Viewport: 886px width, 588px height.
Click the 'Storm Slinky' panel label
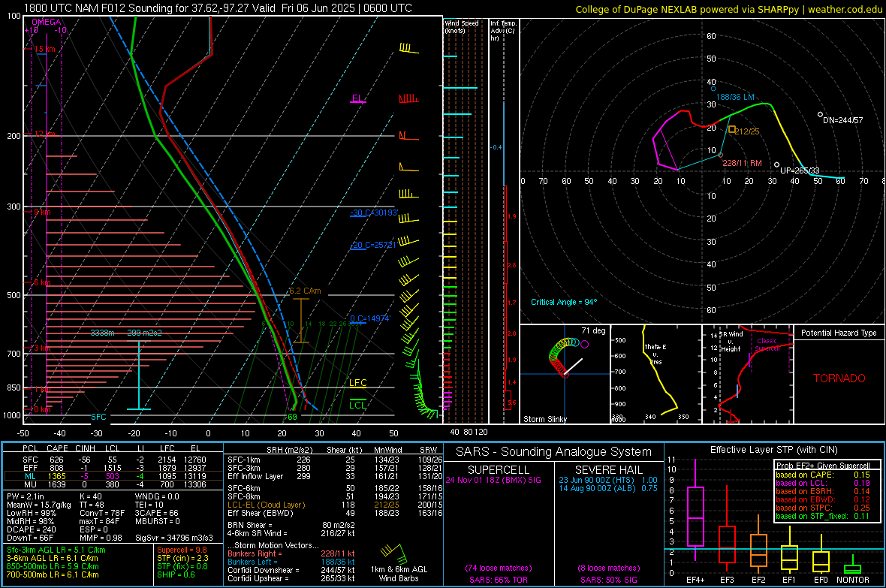(544, 419)
